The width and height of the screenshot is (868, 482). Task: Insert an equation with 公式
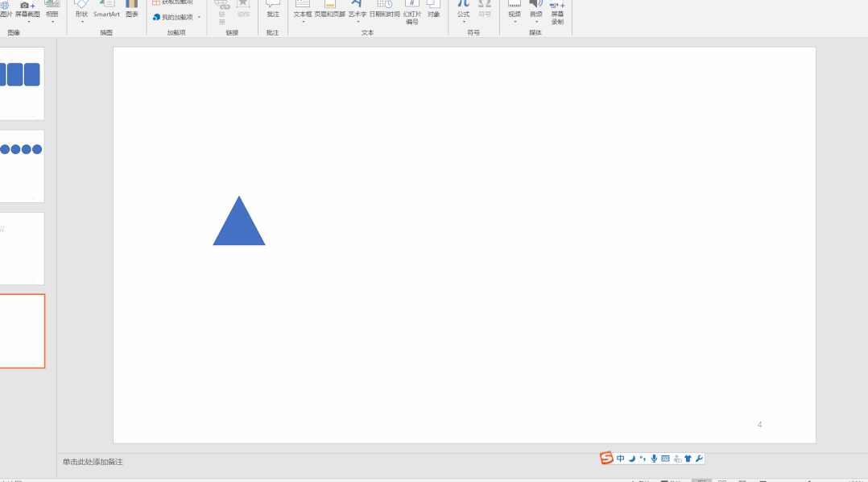point(463,10)
